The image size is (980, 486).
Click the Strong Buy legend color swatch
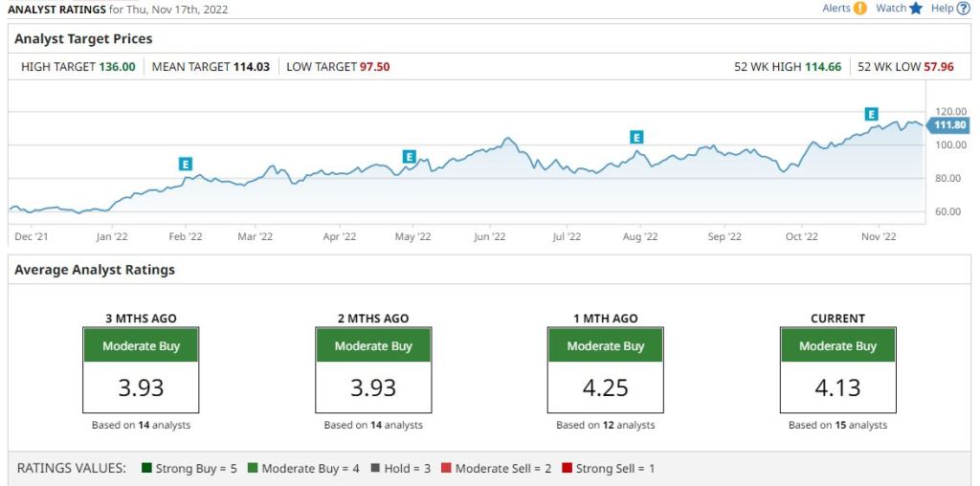pyautogui.click(x=146, y=469)
